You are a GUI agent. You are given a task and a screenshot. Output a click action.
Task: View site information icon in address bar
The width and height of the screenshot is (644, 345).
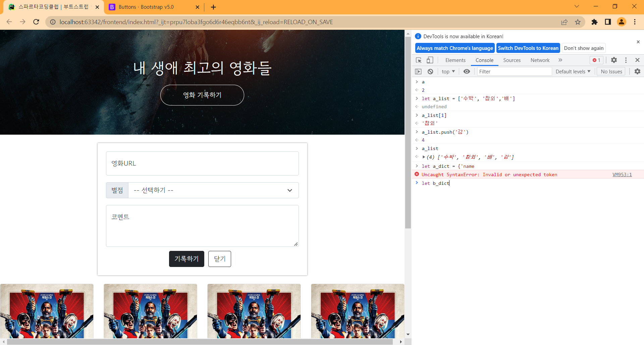pyautogui.click(x=53, y=22)
